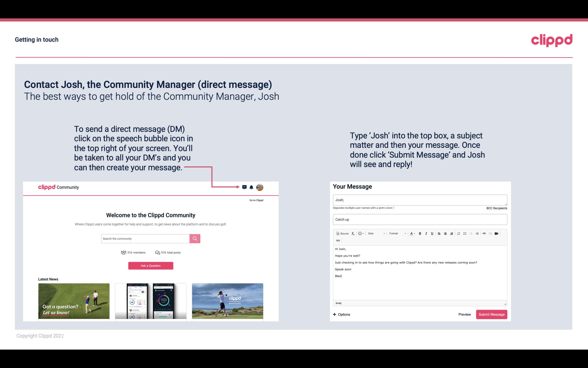Expand the Options section in message
The width and height of the screenshot is (588, 368).
[x=341, y=314]
